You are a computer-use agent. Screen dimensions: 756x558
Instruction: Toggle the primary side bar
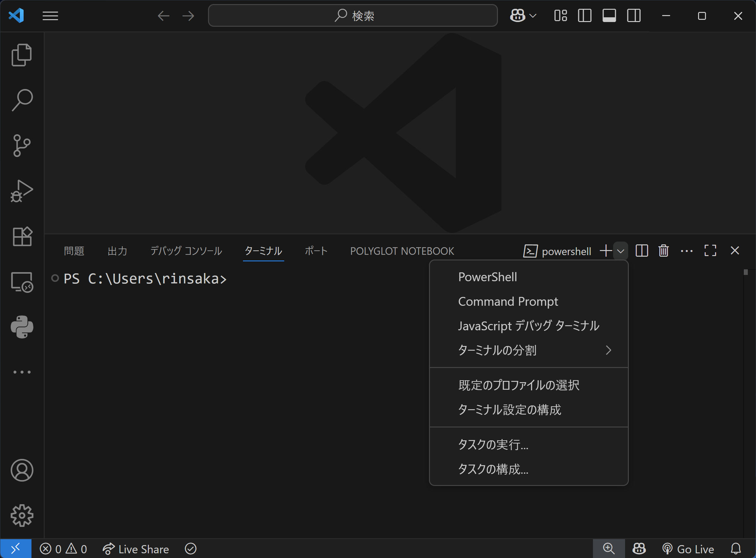tap(585, 15)
